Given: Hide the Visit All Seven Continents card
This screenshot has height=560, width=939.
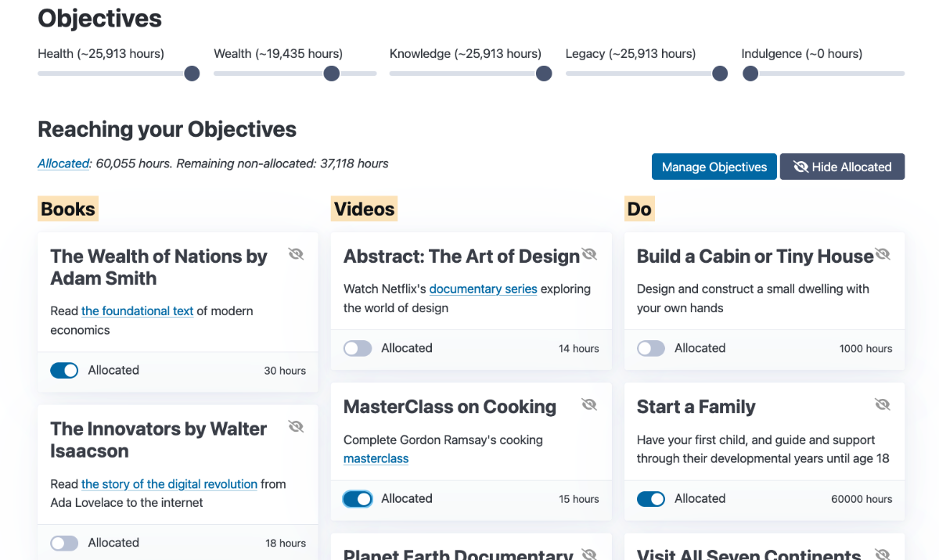Looking at the screenshot, I should pos(883,553).
